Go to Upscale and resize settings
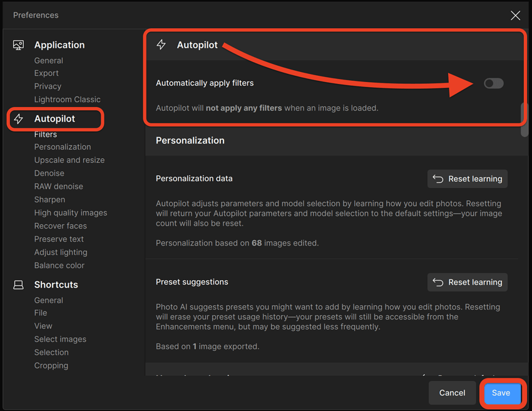This screenshot has width=532, height=411. click(x=69, y=160)
